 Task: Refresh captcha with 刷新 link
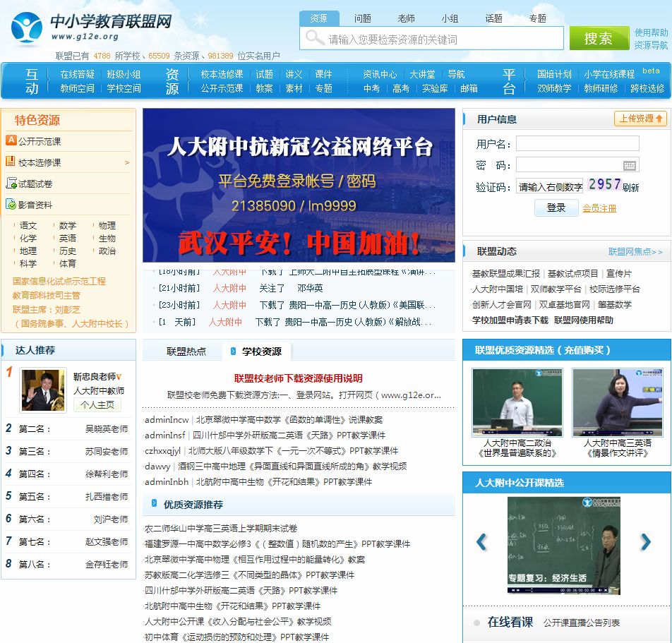pyautogui.click(x=631, y=187)
